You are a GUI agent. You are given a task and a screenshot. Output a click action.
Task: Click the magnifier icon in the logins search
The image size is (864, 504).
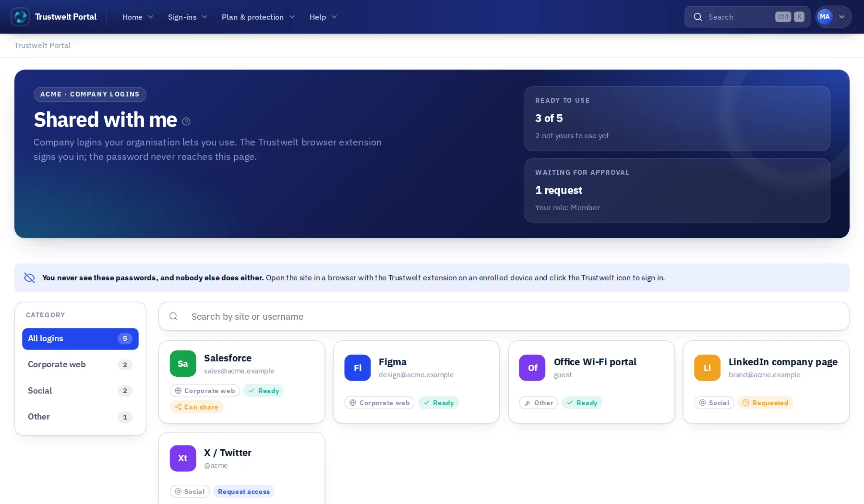tap(174, 316)
